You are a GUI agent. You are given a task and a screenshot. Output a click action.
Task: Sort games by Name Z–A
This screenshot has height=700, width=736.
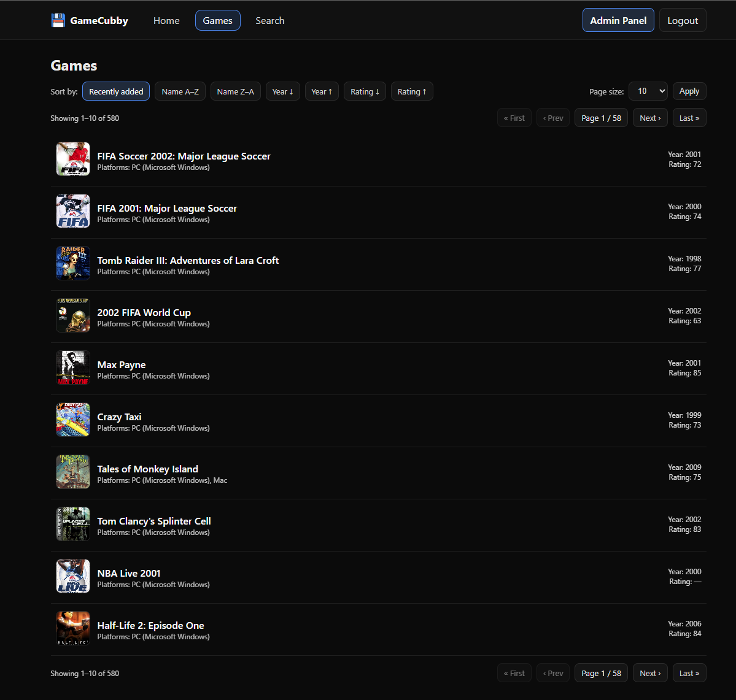click(236, 91)
